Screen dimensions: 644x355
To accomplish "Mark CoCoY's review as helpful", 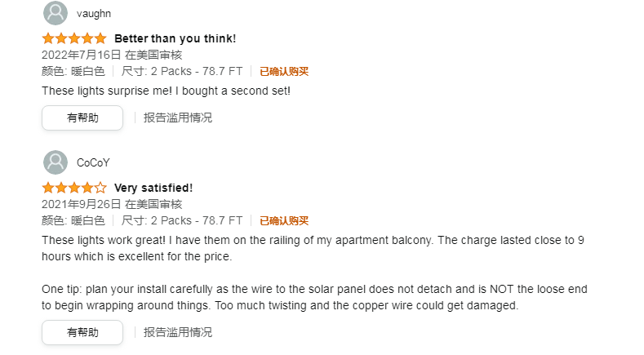I will [82, 332].
